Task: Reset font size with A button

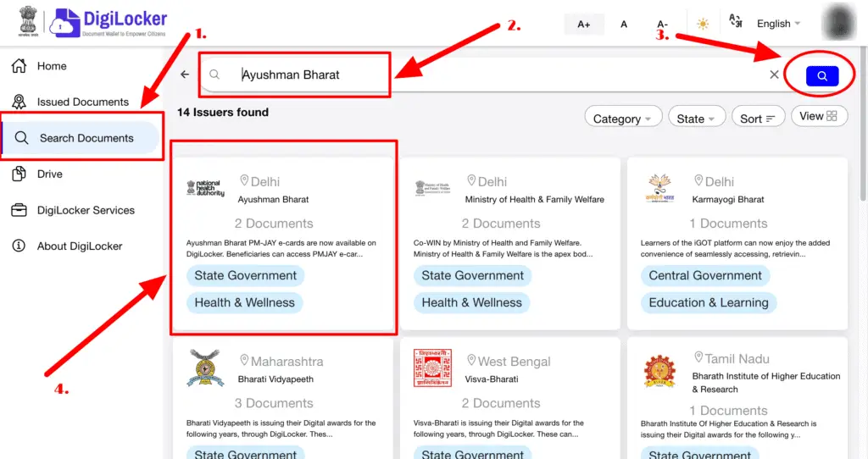Action: [x=624, y=24]
